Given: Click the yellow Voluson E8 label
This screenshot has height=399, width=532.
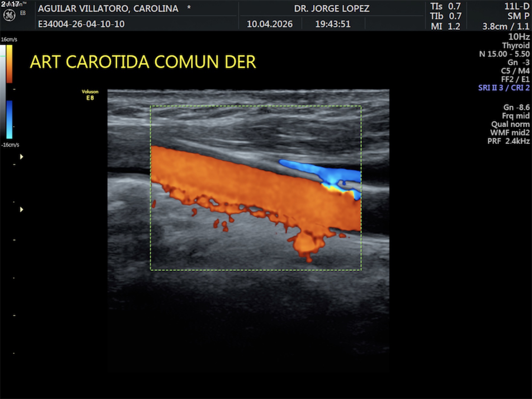Looking at the screenshot, I should click(90, 95).
